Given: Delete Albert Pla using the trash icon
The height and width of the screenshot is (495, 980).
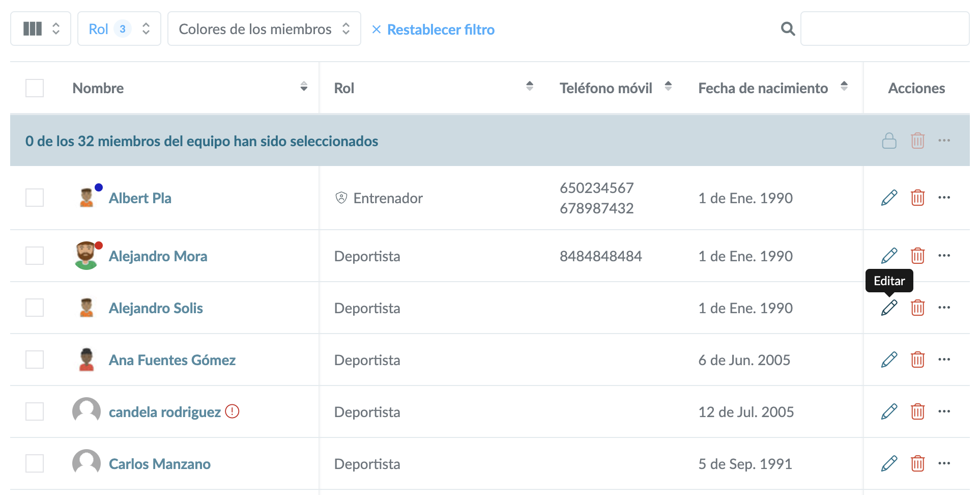Looking at the screenshot, I should [x=917, y=198].
